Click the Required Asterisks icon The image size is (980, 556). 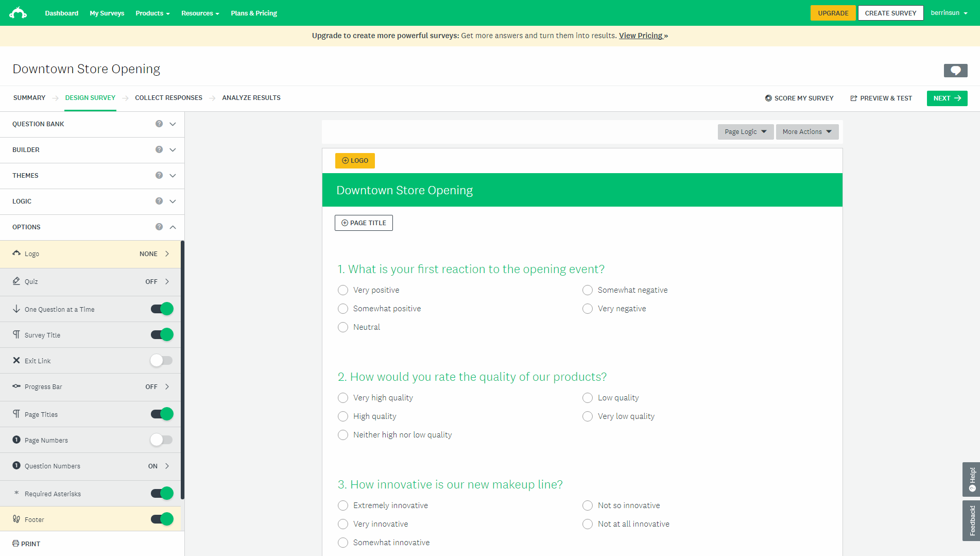click(16, 493)
